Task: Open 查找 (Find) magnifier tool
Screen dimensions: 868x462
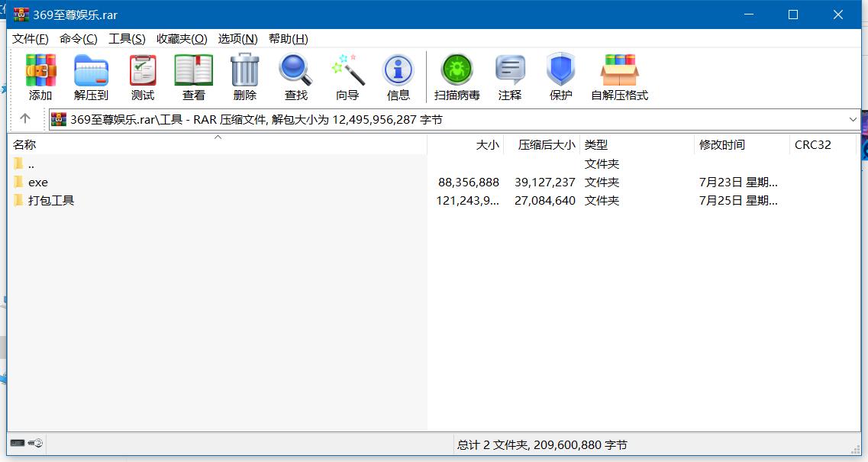Action: 295,77
